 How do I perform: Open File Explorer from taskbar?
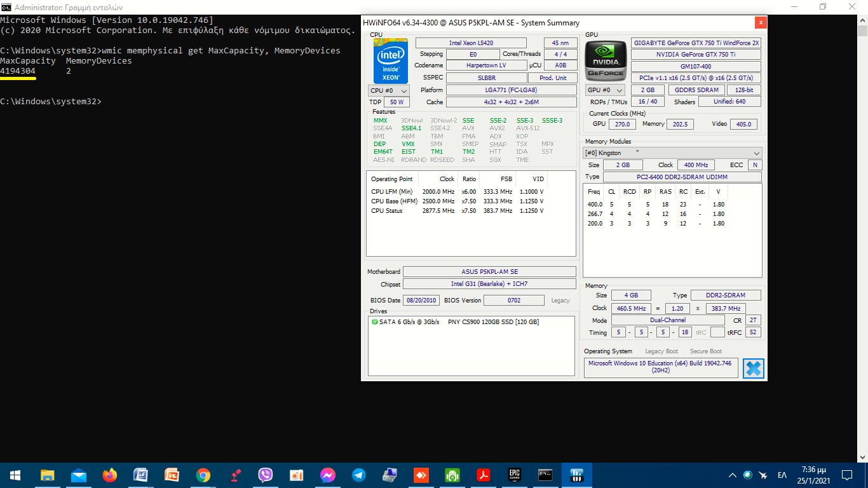[47, 475]
